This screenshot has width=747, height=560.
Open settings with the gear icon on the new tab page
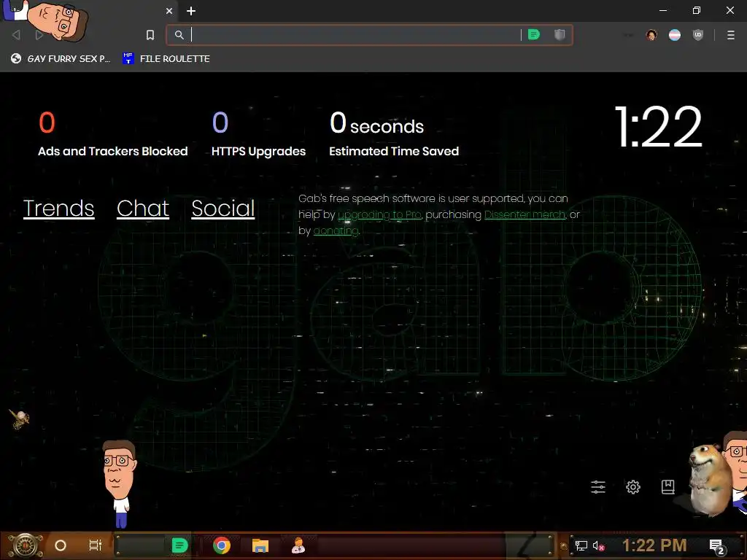(633, 486)
